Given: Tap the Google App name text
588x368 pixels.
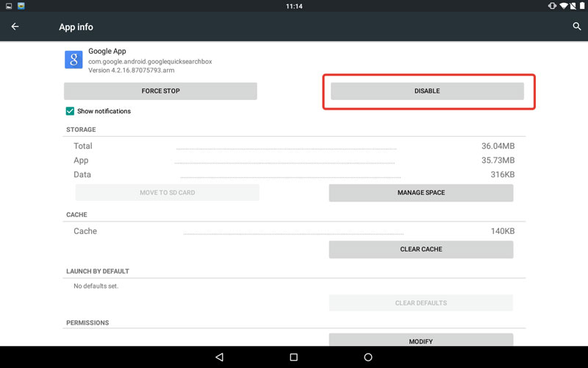Looking at the screenshot, I should tap(107, 51).
